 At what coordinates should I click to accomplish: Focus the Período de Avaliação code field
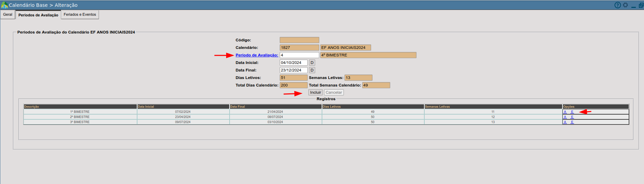coord(299,55)
